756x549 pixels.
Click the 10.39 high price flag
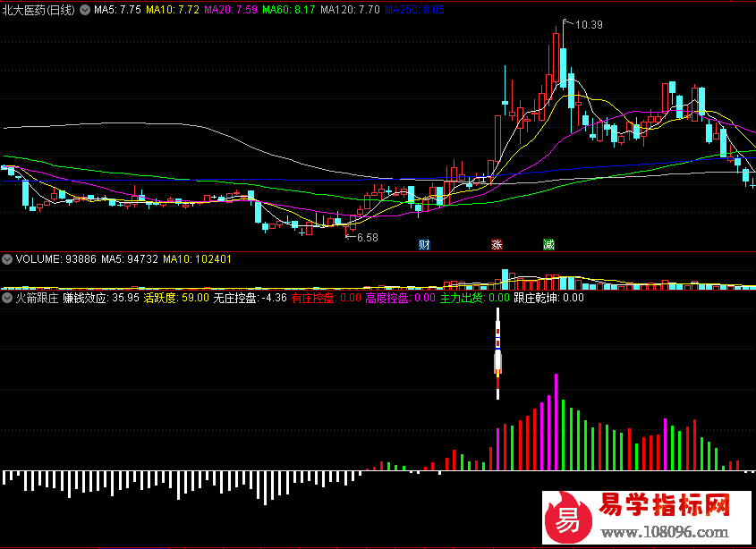[x=588, y=25]
